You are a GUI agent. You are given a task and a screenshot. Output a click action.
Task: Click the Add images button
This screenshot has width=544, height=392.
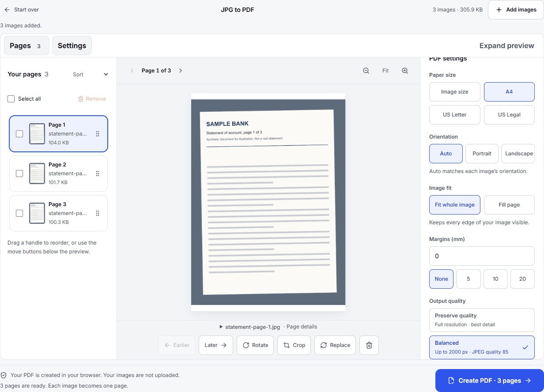click(516, 10)
